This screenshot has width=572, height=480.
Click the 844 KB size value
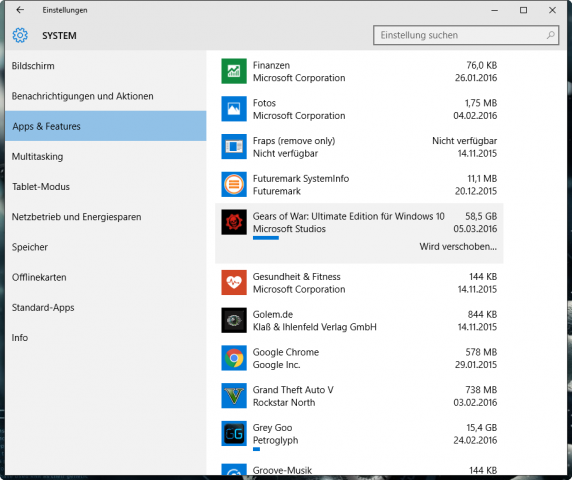point(482,314)
